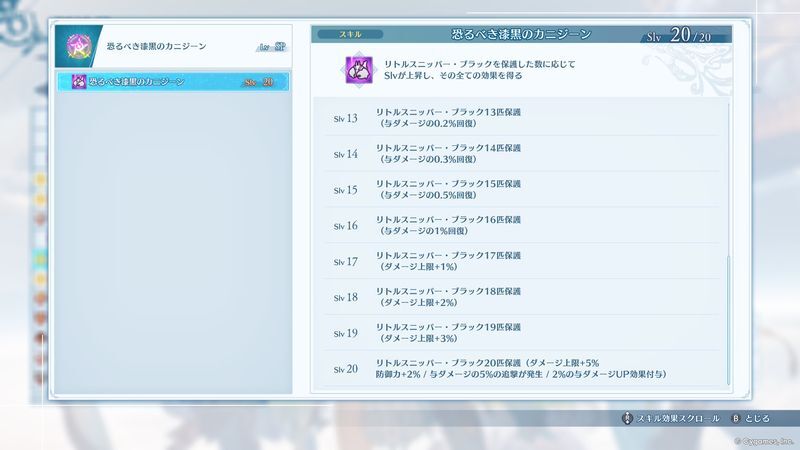Screen dimensions: 800x450
Task: Click the small crab icon in selected skill row
Action: point(79,82)
